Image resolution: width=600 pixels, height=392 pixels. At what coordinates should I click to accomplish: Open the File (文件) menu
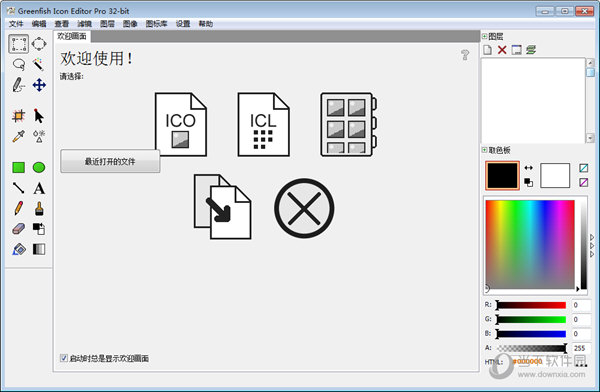16,24
